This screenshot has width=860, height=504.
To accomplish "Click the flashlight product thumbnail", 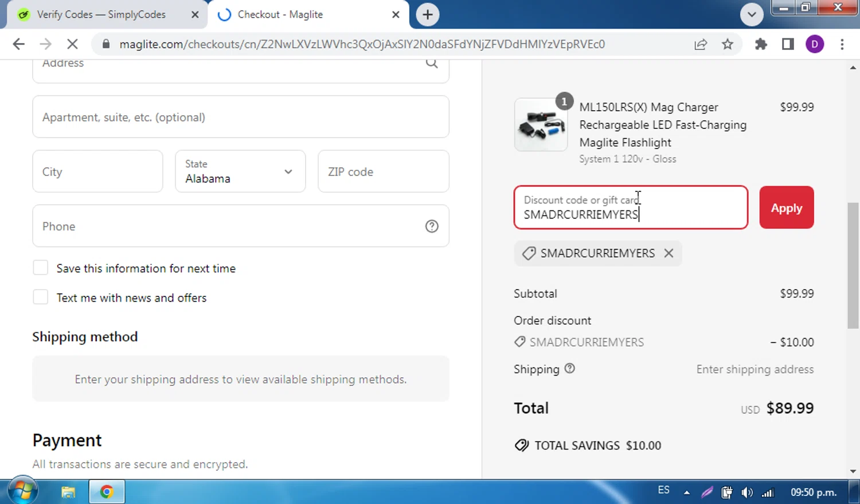I will pos(541,125).
